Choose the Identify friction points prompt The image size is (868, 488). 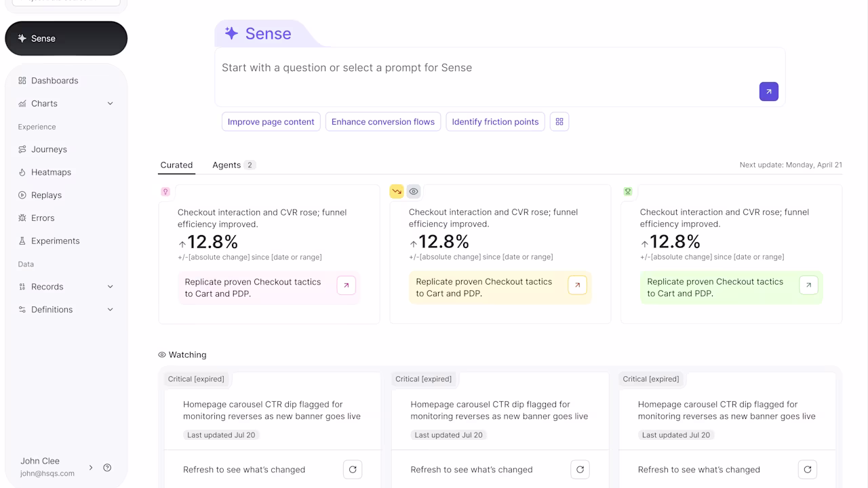tap(495, 122)
